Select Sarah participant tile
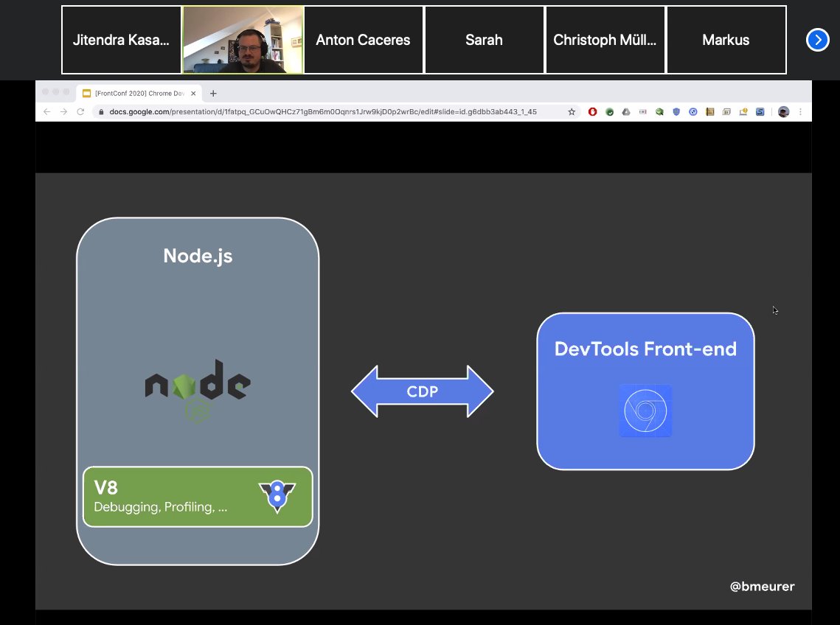 coord(485,40)
